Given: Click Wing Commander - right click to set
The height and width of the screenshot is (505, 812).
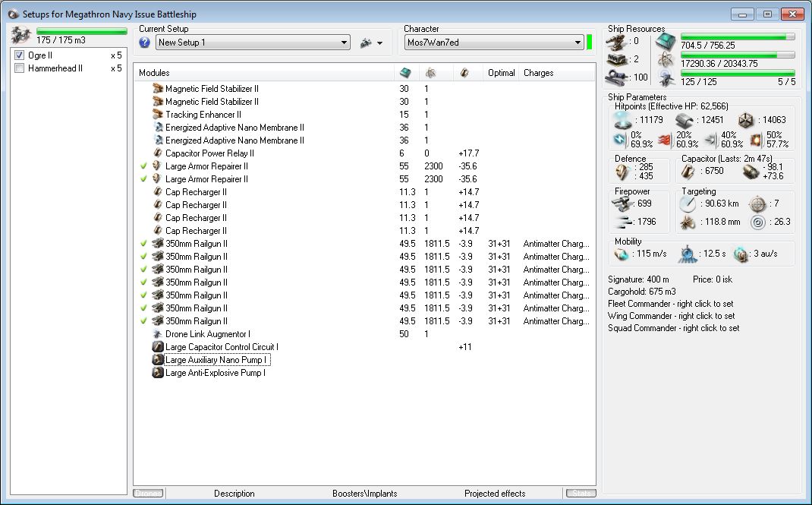Looking at the screenshot, I should pos(671,316).
